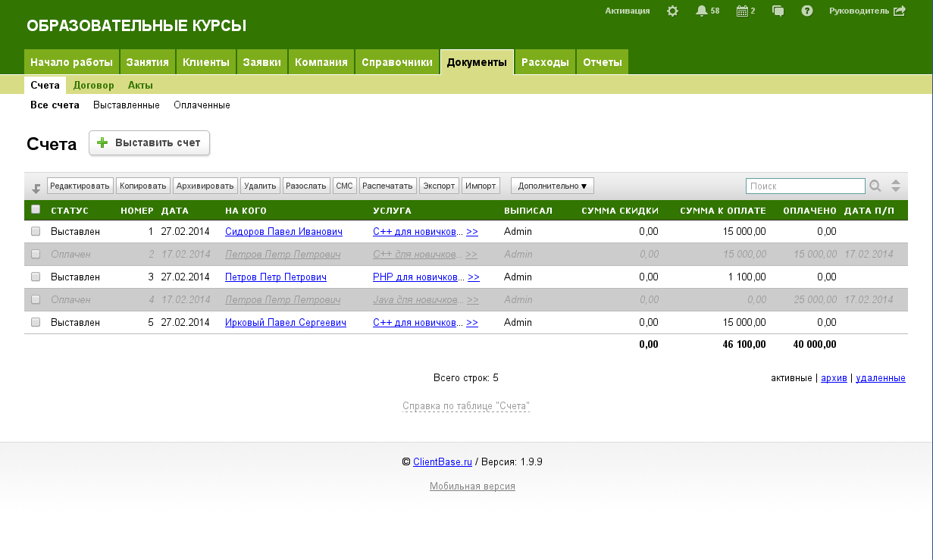Open the chat messages icon
The height and width of the screenshot is (560, 933).
778,11
